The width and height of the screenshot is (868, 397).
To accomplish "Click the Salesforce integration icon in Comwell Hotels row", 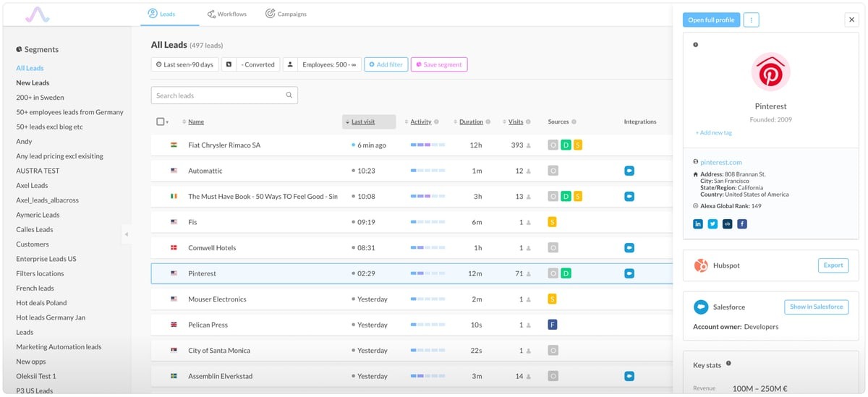I will (x=629, y=248).
